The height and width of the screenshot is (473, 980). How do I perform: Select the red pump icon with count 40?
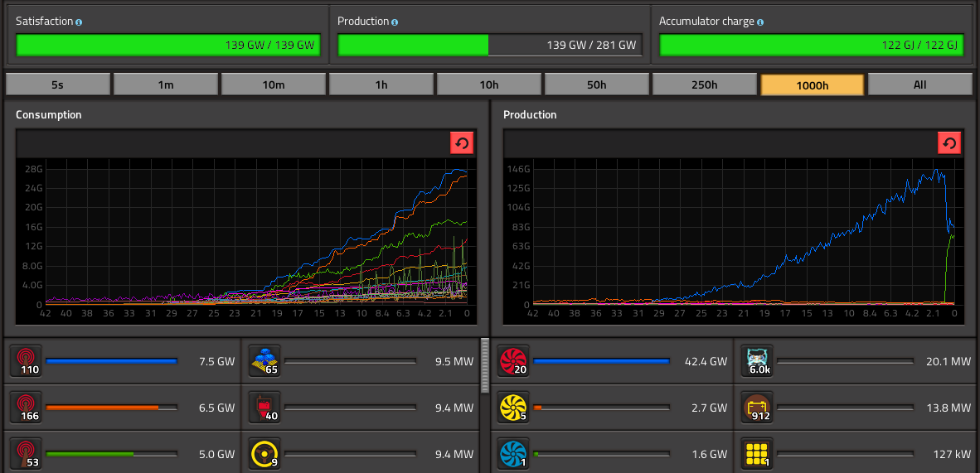264,408
